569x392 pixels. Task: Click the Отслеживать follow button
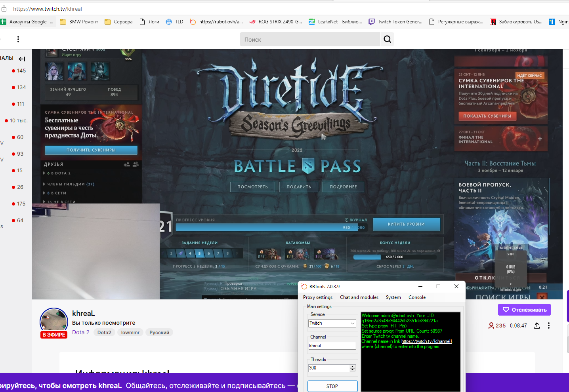(524, 310)
